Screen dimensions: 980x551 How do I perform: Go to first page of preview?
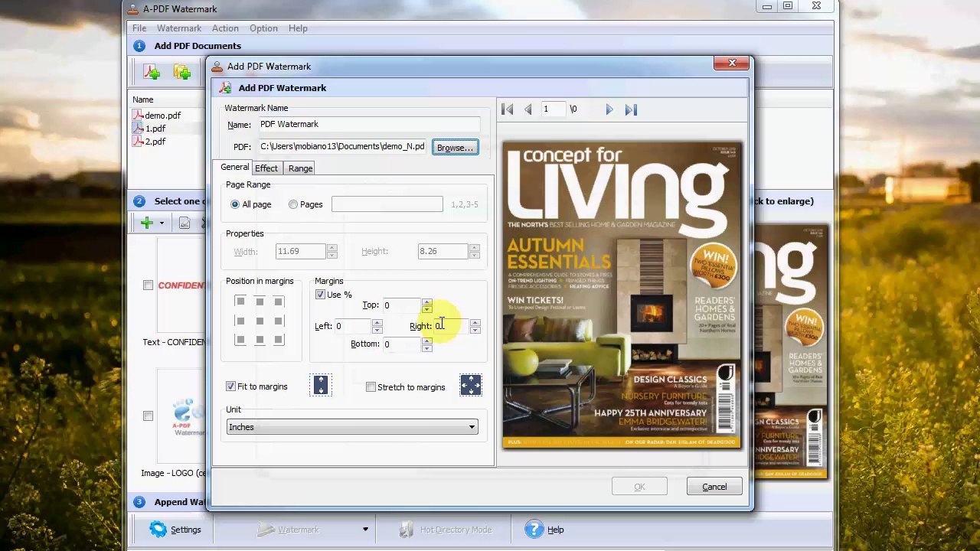tap(507, 109)
